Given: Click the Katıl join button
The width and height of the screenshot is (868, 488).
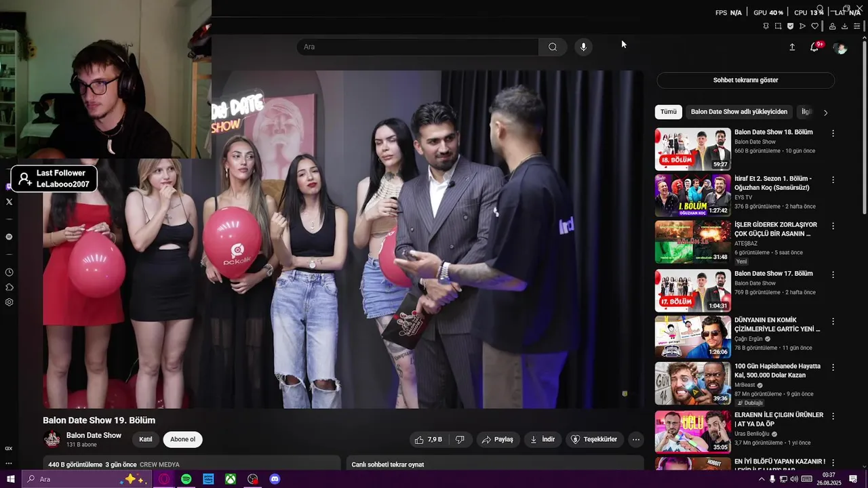Looking at the screenshot, I should tap(146, 439).
